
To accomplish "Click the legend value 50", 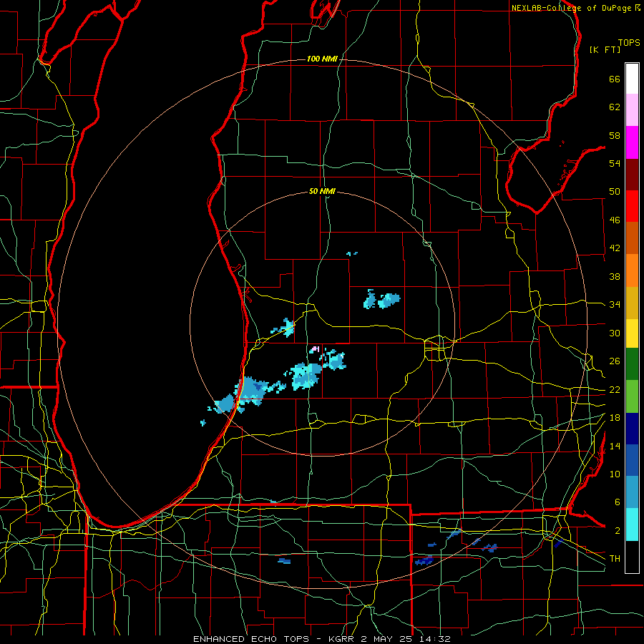I will point(615,192).
